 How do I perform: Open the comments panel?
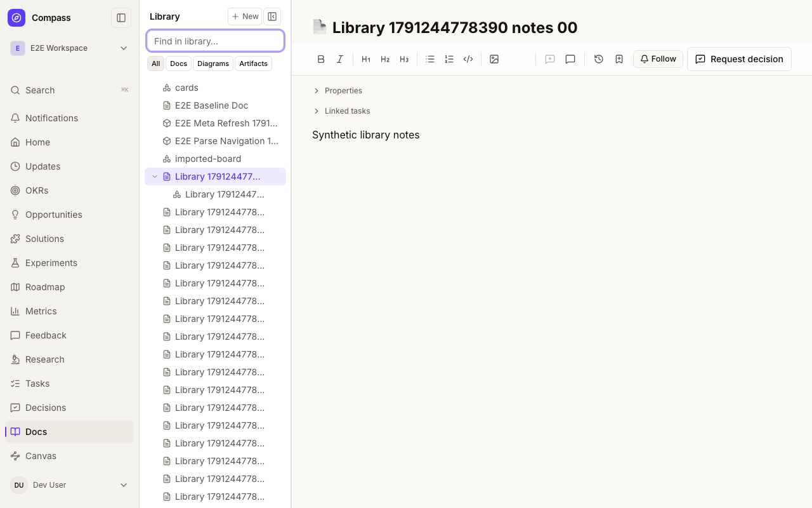pyautogui.click(x=570, y=59)
